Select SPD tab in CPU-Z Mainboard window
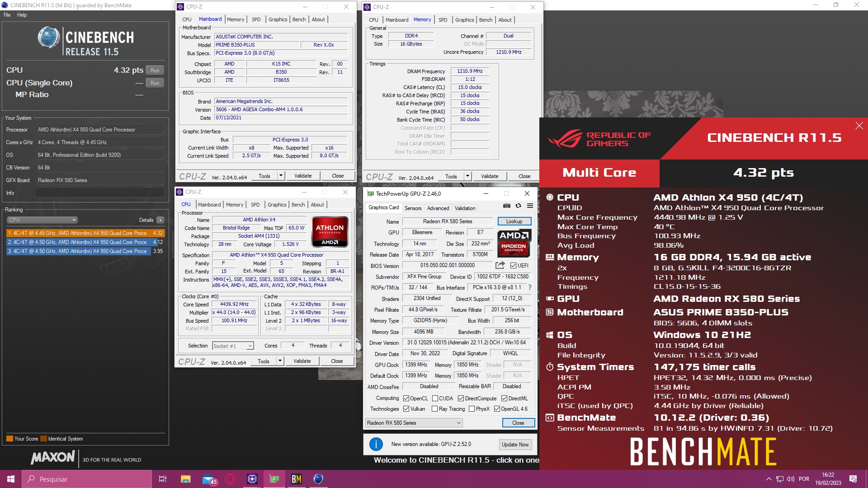This screenshot has height=488, width=868. (256, 19)
